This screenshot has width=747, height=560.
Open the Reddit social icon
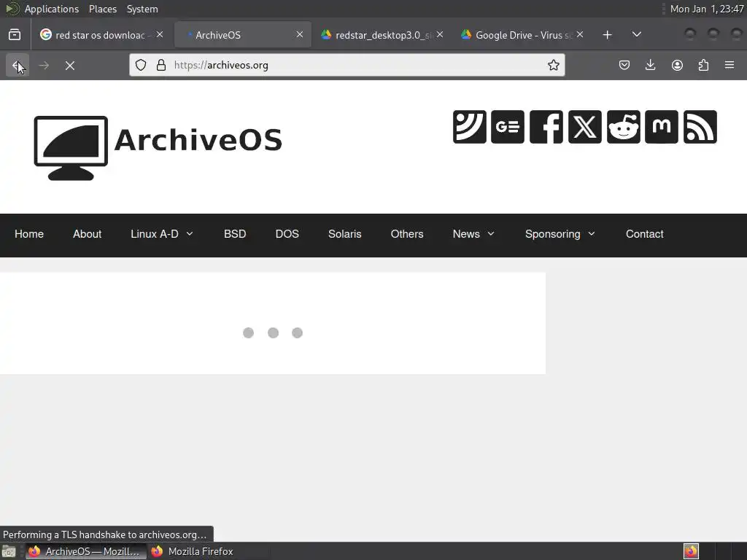tap(623, 127)
